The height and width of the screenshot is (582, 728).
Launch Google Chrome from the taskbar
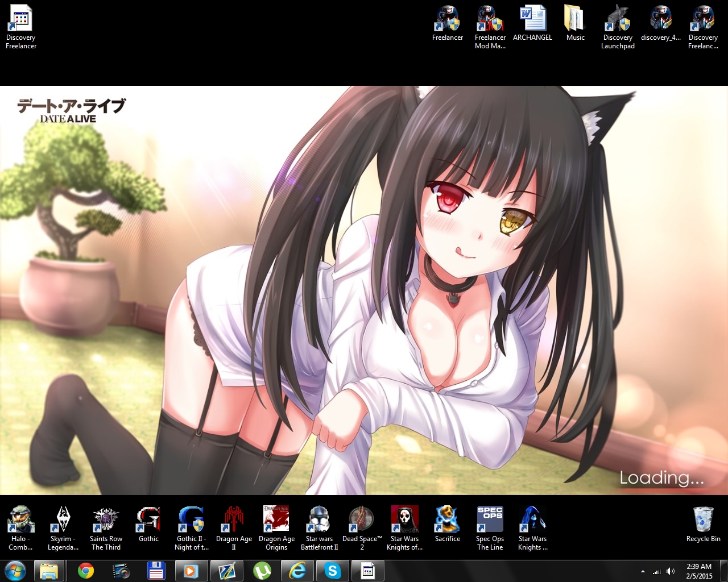tap(85, 571)
